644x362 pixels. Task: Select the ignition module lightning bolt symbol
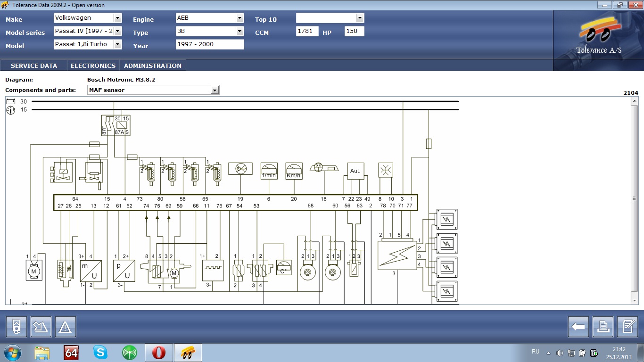pos(397,255)
